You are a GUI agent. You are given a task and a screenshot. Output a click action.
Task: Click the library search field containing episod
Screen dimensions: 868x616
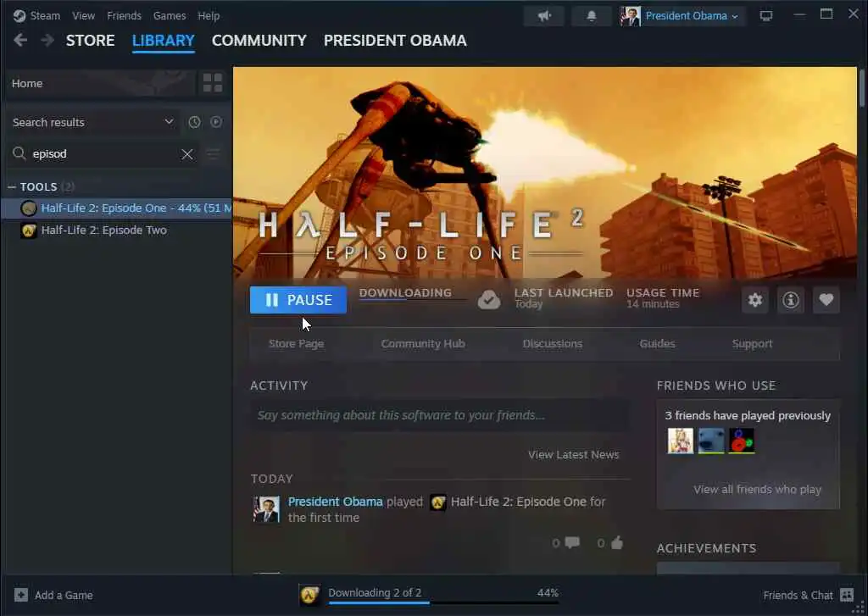(x=103, y=154)
